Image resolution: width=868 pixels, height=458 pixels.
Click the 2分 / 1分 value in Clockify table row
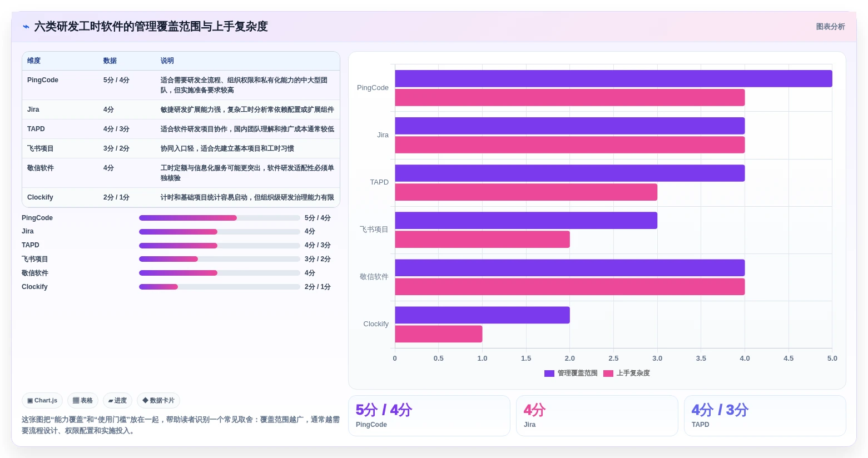point(116,197)
